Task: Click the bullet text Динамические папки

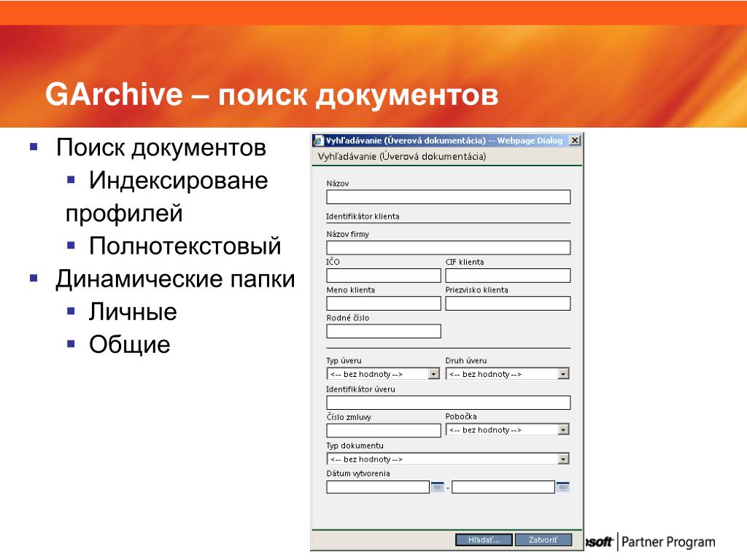Action: click(175, 279)
